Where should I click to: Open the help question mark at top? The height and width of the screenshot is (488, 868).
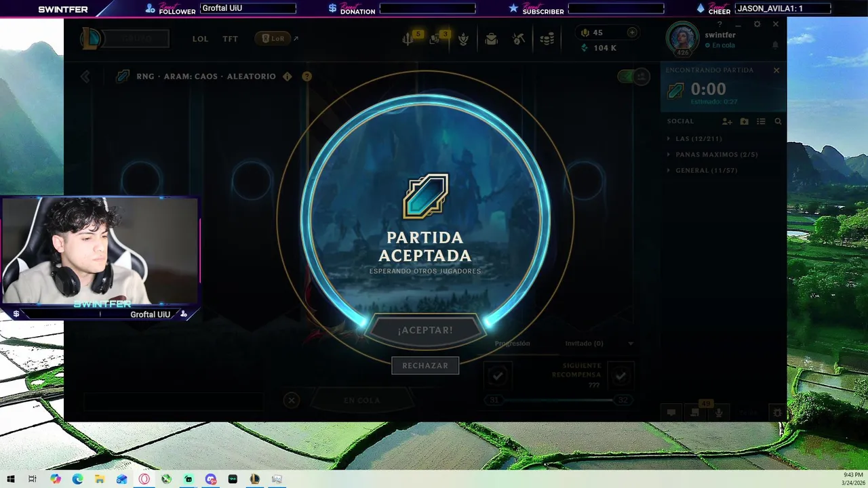click(720, 24)
